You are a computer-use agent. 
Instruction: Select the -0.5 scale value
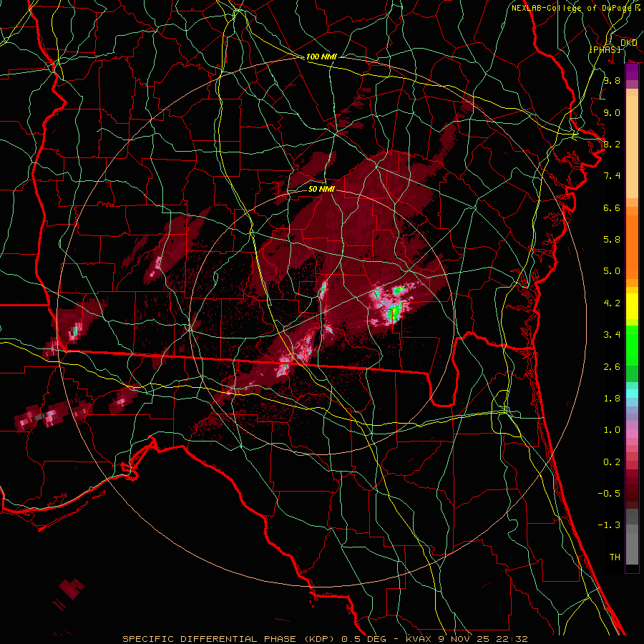click(x=609, y=494)
